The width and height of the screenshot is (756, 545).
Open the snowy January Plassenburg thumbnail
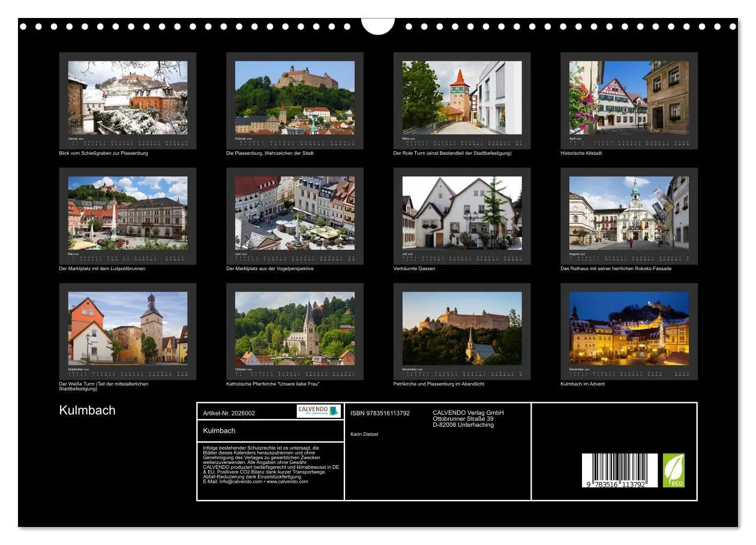(x=128, y=97)
